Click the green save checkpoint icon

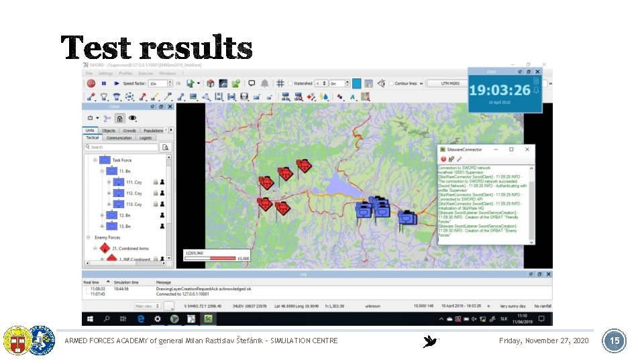pos(191,83)
